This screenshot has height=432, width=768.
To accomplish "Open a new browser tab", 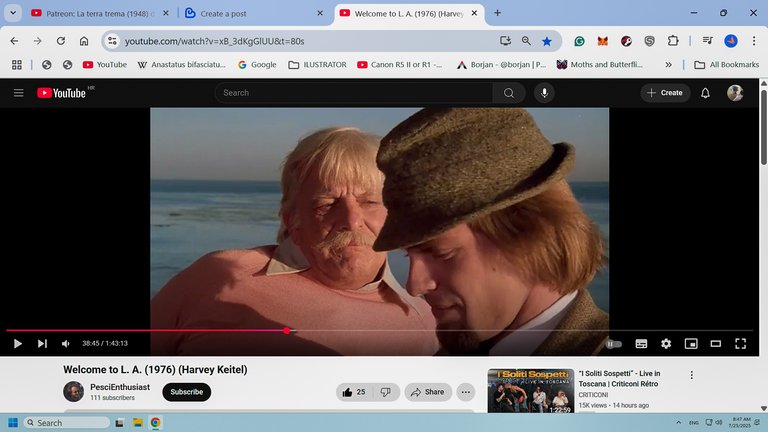I will click(x=497, y=13).
